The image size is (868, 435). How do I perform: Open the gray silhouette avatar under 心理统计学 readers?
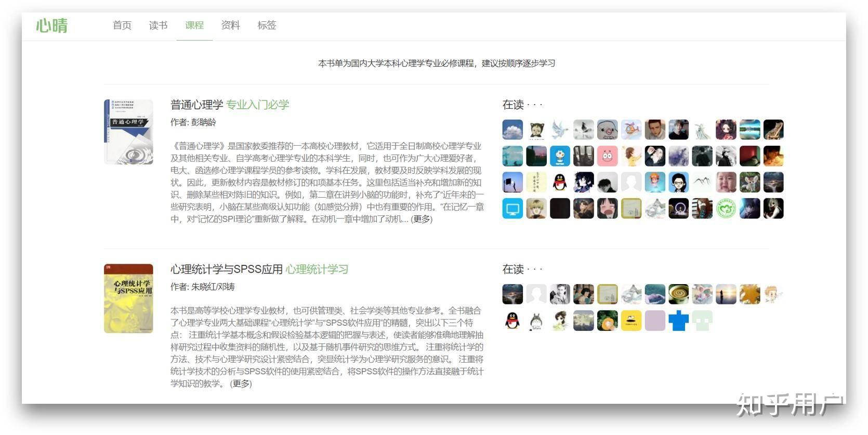click(x=536, y=294)
